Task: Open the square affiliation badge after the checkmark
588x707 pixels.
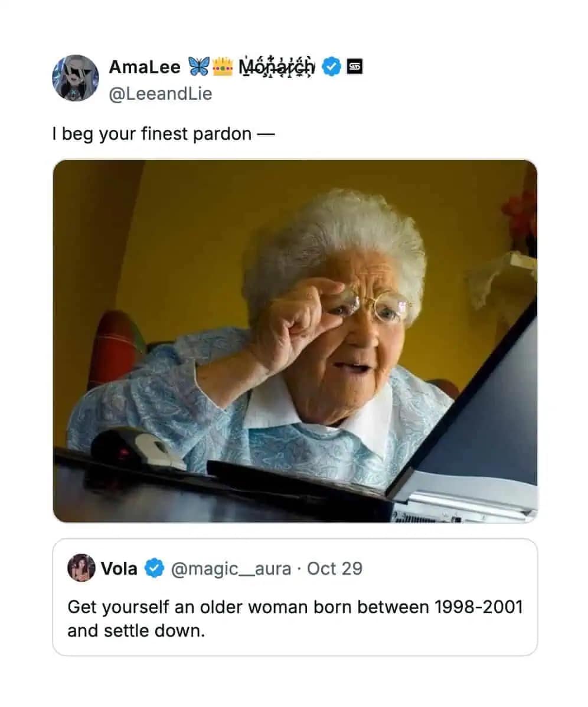Action: pyautogui.click(x=355, y=67)
